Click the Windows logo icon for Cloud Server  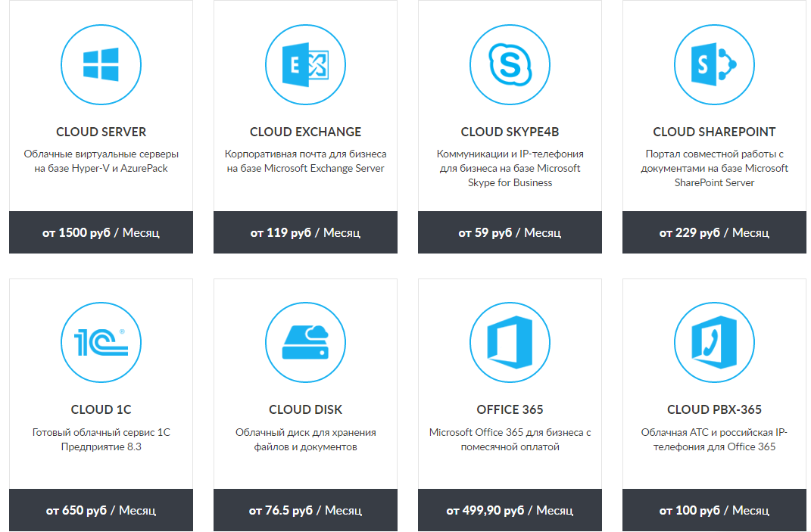coord(101,64)
